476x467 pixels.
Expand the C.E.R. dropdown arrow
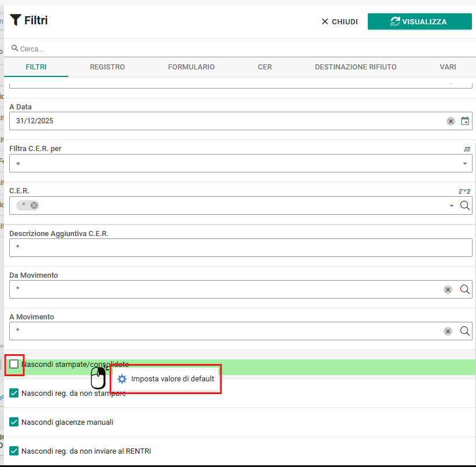[x=451, y=206]
